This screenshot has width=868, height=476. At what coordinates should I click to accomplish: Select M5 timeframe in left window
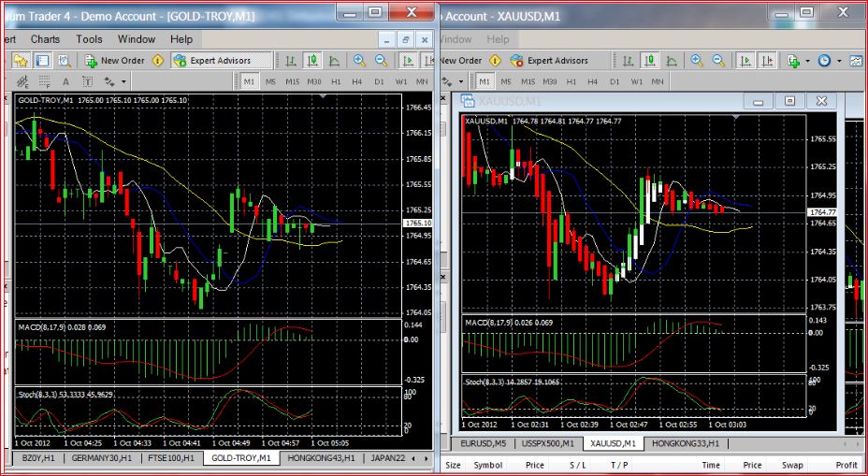click(270, 82)
